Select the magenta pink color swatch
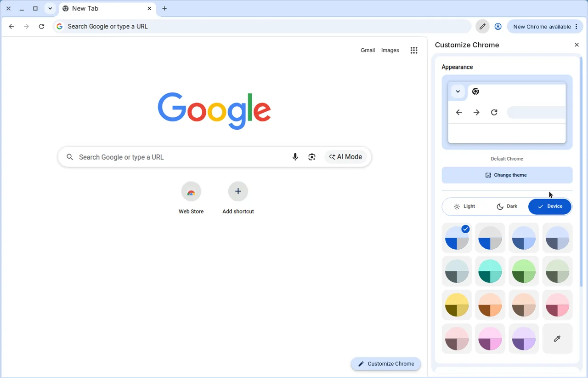The width and height of the screenshot is (588, 378). coord(490,339)
